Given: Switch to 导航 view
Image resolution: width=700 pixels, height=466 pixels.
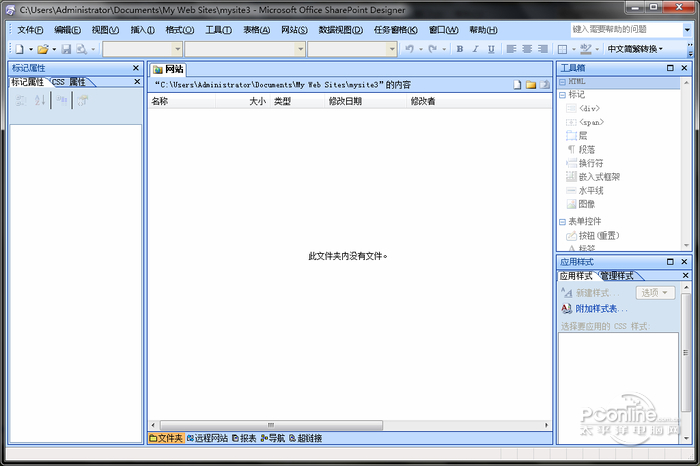Looking at the screenshot, I should pyautogui.click(x=272, y=438).
